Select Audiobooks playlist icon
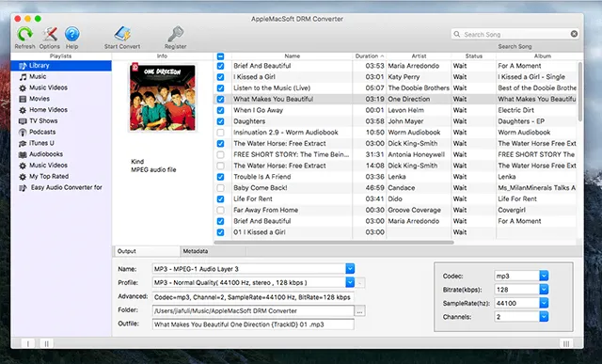The width and height of the screenshot is (602, 364). 23,154
